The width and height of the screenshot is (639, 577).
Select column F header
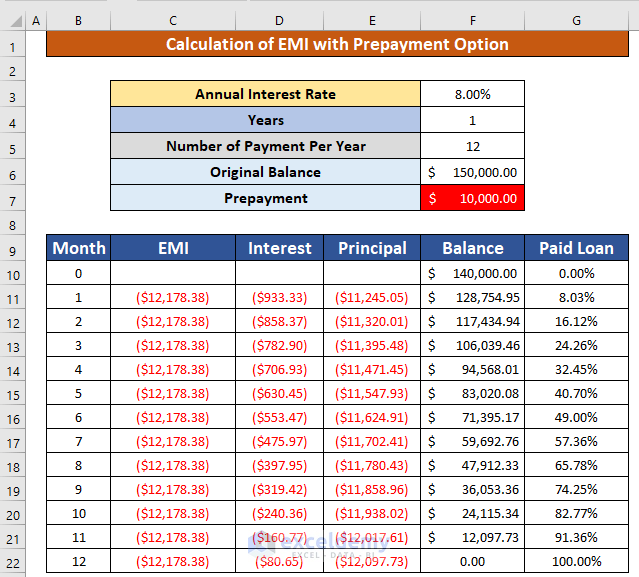pyautogui.click(x=472, y=20)
